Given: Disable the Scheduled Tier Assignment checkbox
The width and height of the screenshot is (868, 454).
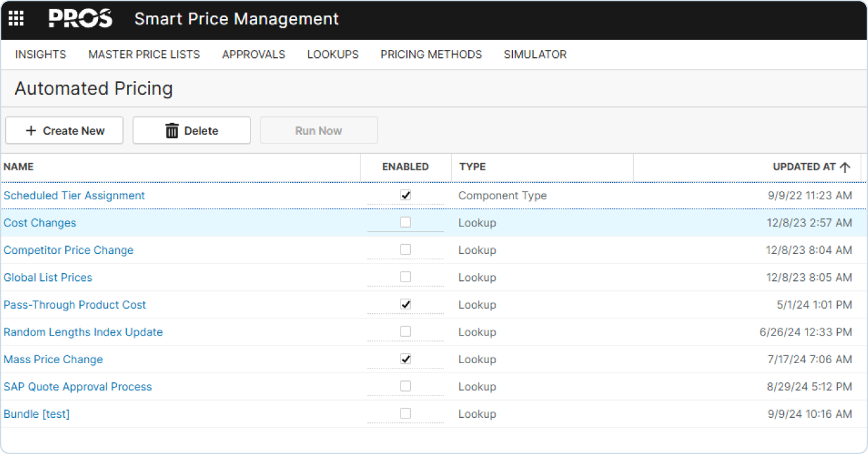Looking at the screenshot, I should (x=405, y=195).
